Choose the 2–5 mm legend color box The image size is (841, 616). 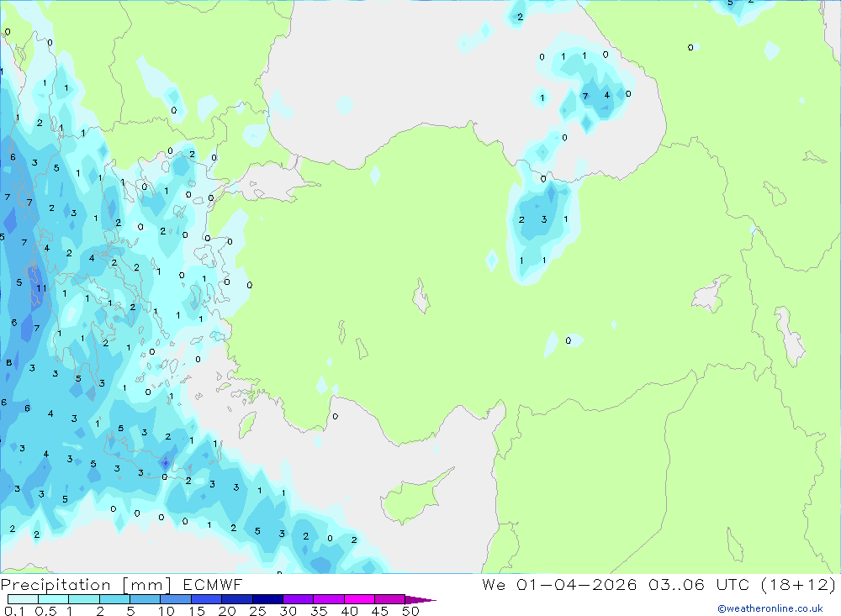click(114, 599)
